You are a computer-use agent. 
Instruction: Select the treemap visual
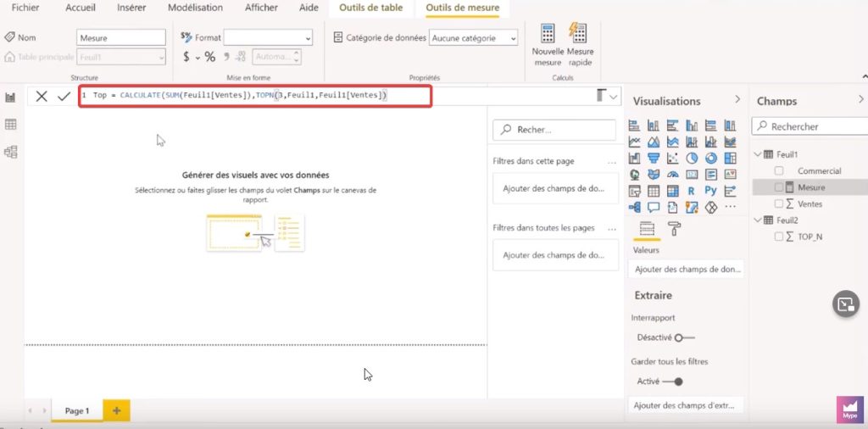pos(730,159)
